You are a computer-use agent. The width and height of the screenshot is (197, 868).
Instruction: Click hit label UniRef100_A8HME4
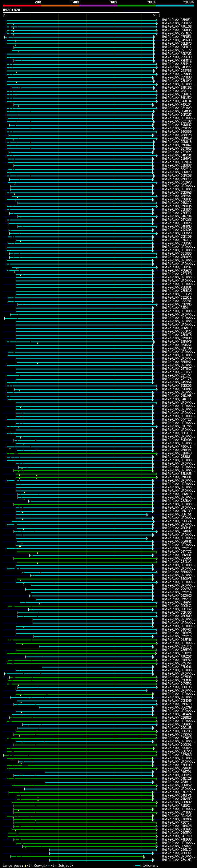point(177,20)
